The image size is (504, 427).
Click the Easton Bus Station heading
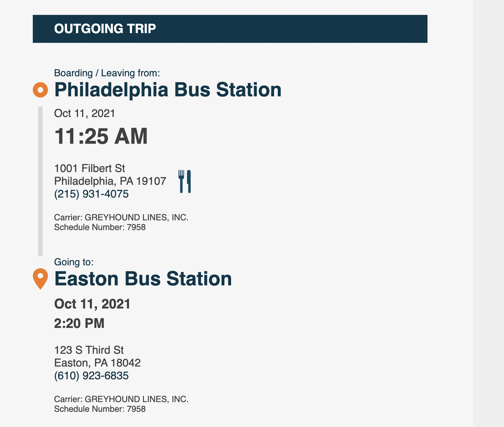tap(143, 279)
